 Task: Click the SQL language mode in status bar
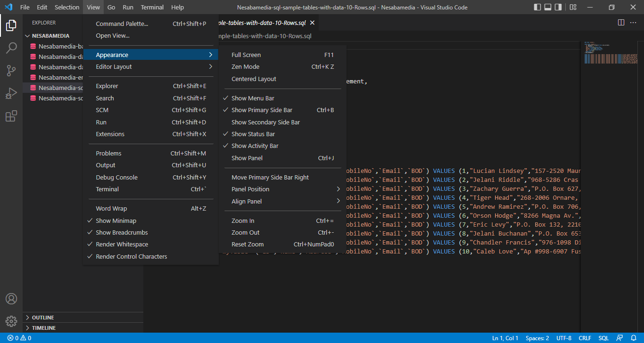click(603, 338)
